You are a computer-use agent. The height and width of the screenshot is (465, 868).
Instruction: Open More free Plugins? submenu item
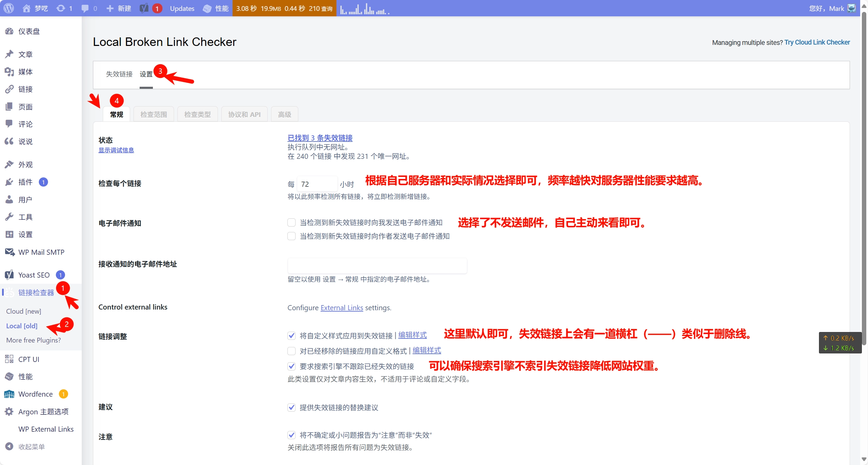pos(33,340)
